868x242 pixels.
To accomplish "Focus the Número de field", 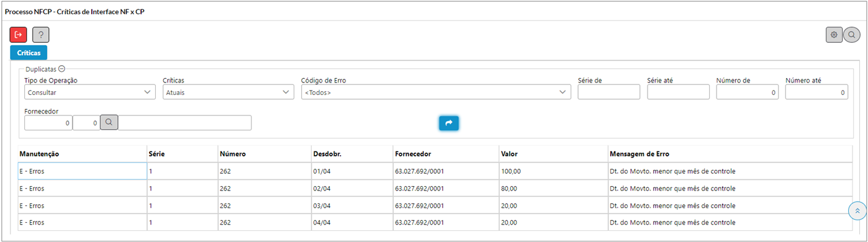I will coord(748,92).
